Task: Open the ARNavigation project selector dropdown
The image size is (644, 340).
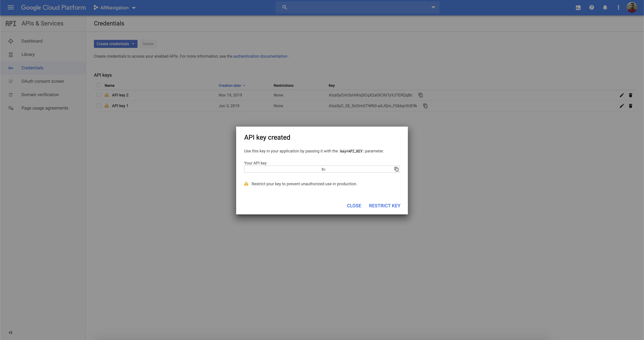Action: 115,8
